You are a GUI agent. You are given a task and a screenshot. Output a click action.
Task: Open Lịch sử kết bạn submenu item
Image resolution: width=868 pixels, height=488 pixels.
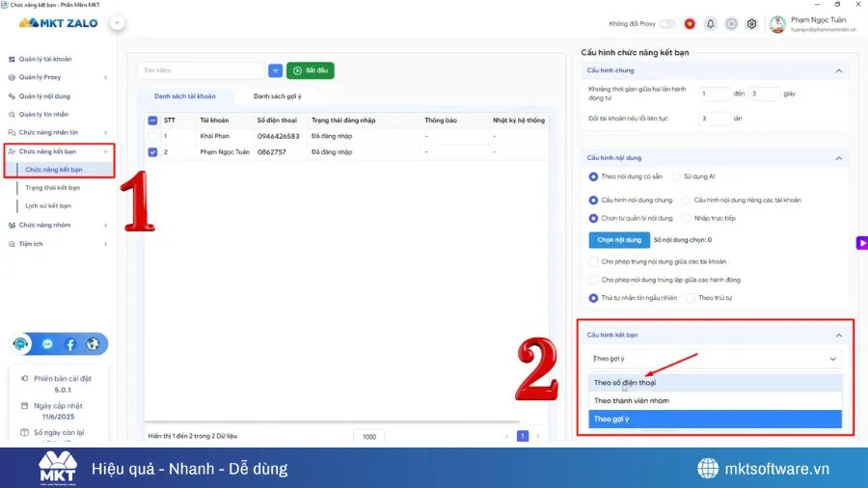(48, 206)
